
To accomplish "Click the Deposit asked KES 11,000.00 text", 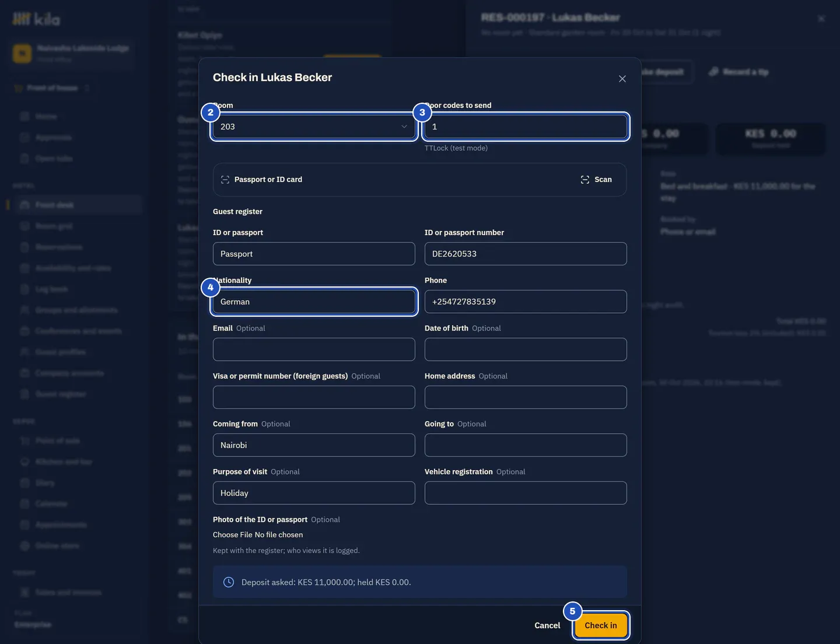I will coord(326,582).
